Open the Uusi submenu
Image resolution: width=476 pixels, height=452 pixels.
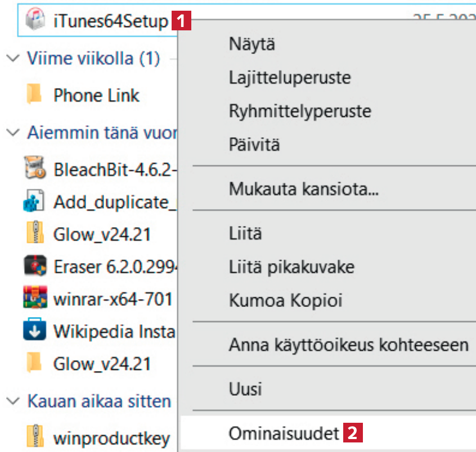[x=245, y=388]
